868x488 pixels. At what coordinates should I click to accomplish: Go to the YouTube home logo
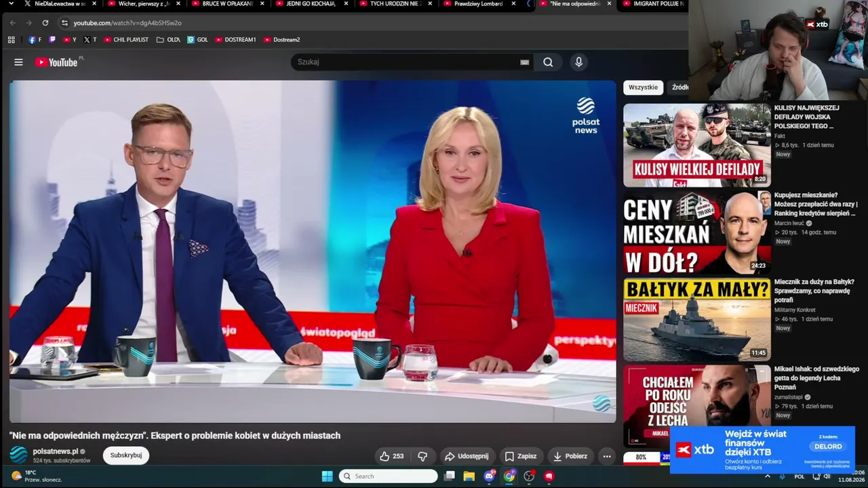tap(57, 62)
